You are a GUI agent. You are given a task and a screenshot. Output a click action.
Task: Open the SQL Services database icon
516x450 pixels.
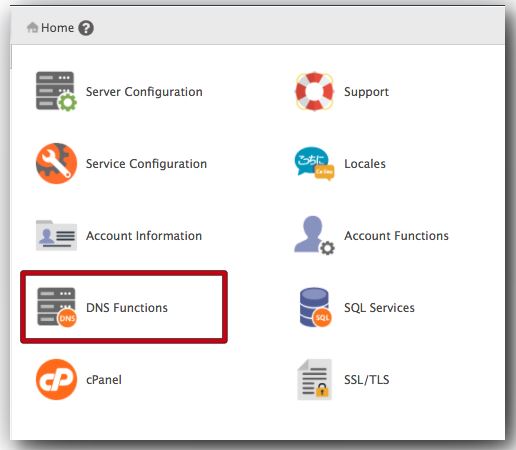tap(315, 307)
